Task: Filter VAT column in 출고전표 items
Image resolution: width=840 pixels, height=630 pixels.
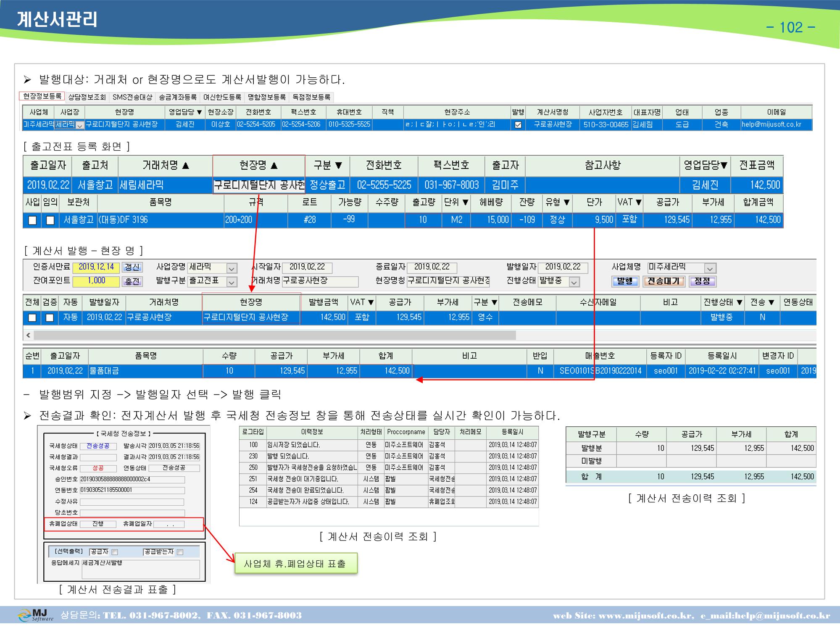Action: tap(629, 202)
